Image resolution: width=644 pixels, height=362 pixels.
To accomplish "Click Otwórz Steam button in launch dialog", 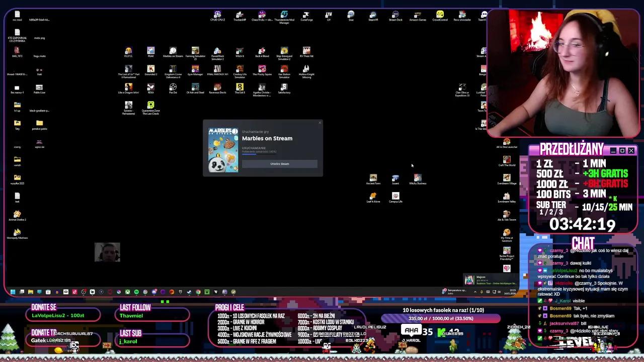I will click(280, 164).
